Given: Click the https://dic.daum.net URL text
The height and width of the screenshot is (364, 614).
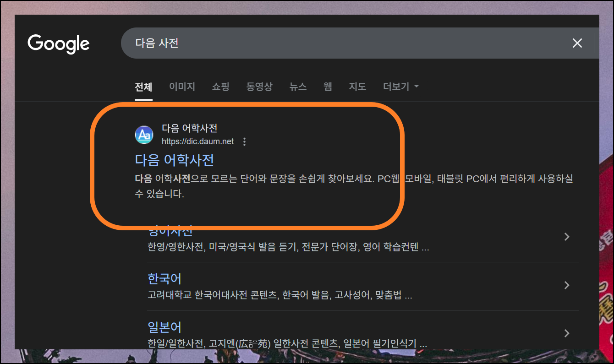Looking at the screenshot, I should click(x=197, y=141).
